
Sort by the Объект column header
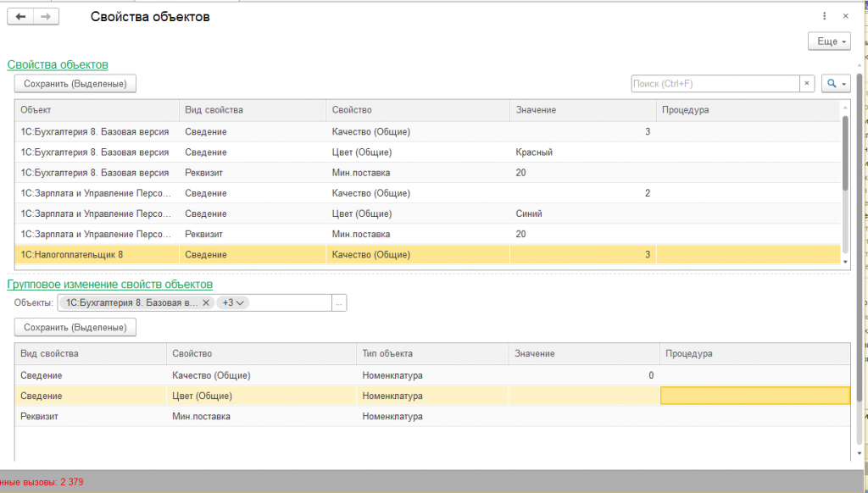97,110
